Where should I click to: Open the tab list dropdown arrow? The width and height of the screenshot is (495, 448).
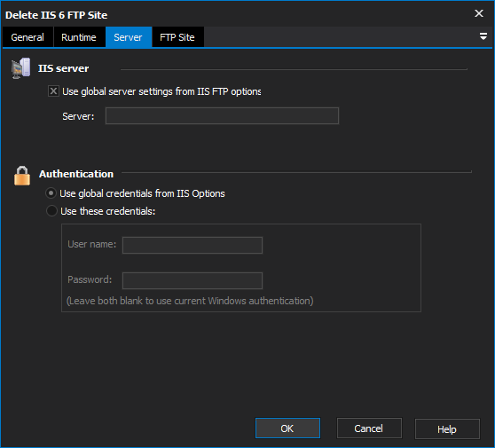pyautogui.click(x=483, y=36)
